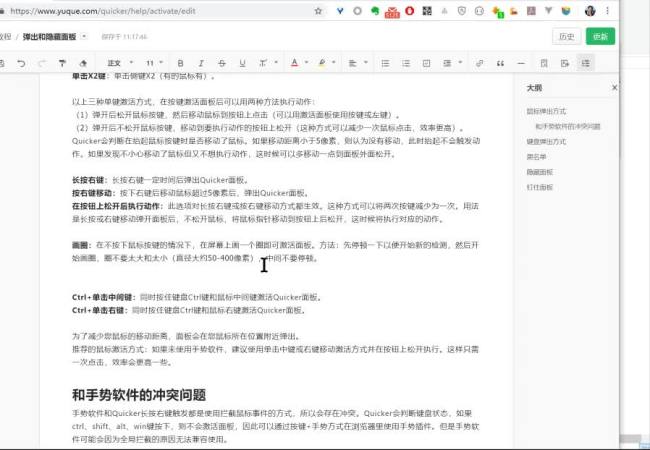Insert a hyperlink
The width and height of the screenshot is (650, 450).
pyautogui.click(x=480, y=63)
